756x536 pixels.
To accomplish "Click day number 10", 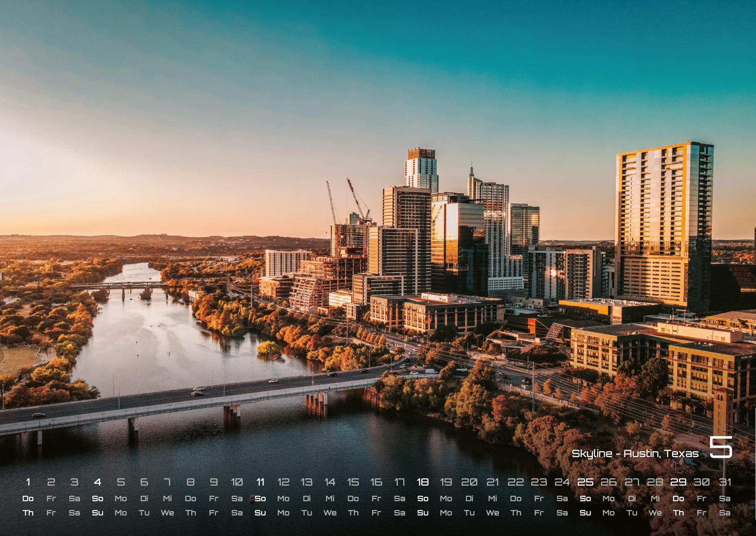I will pyautogui.click(x=237, y=482).
